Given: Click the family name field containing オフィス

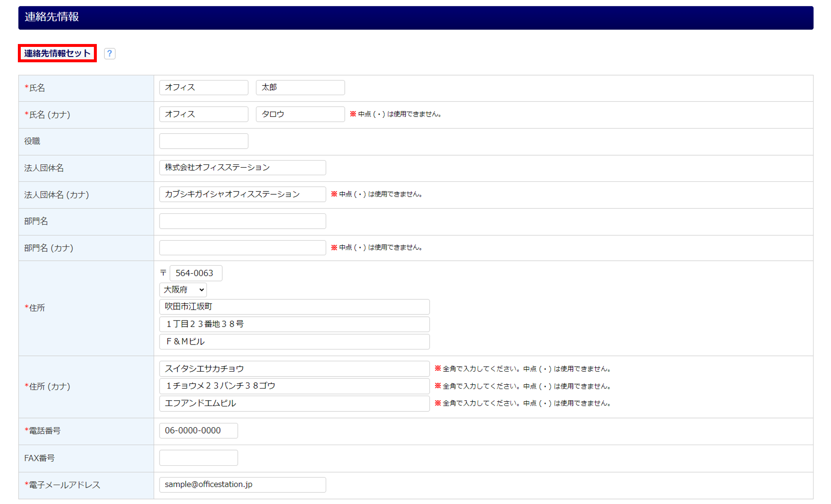Looking at the screenshot, I should 204,88.
